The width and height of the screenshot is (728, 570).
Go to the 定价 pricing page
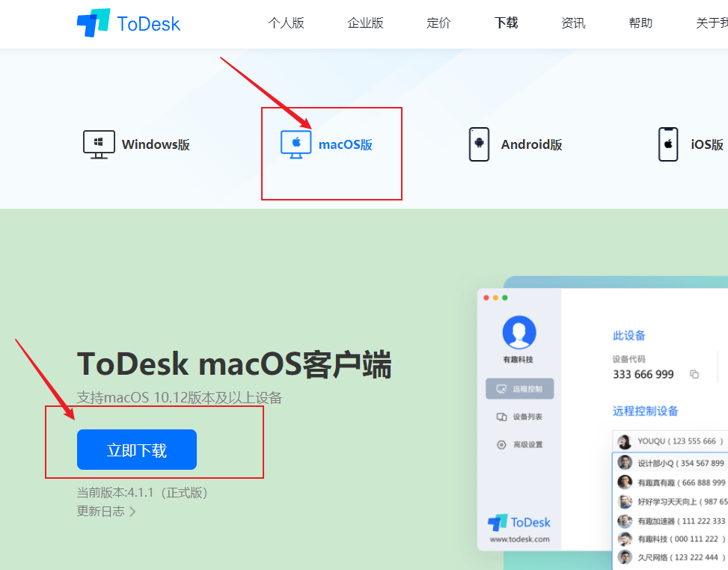(x=438, y=22)
